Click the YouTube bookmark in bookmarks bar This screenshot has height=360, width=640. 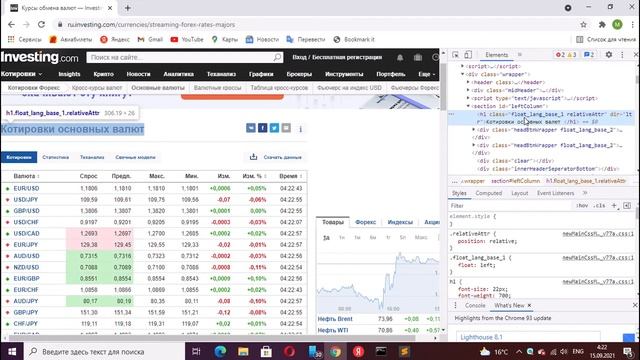pos(187,40)
